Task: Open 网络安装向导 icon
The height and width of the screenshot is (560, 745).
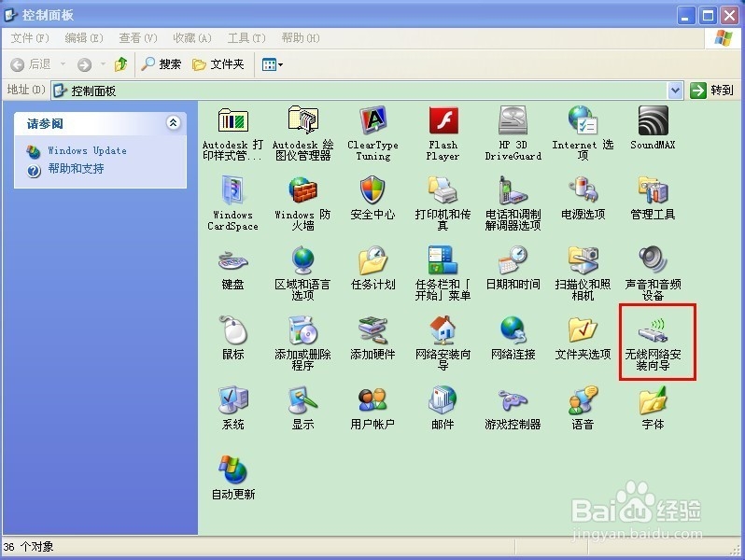Action: point(443,329)
